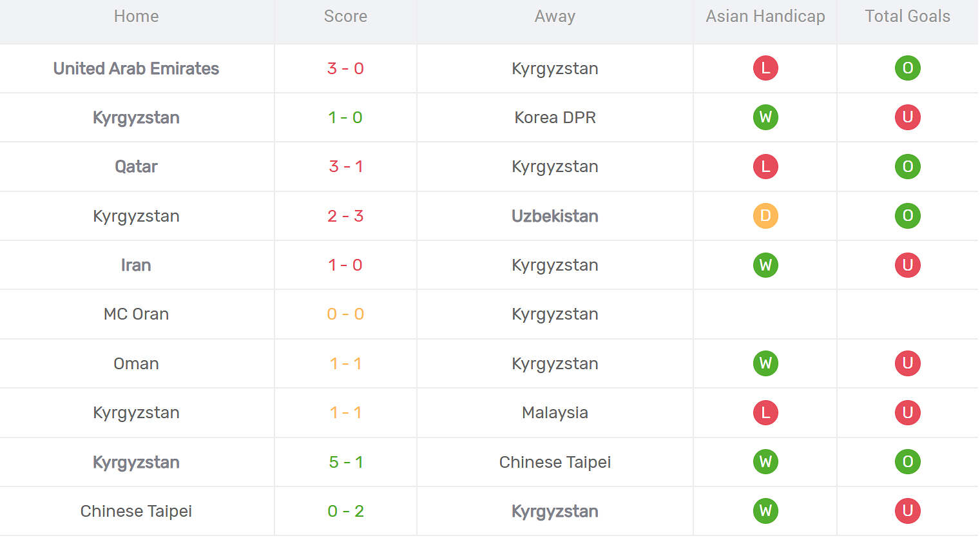Click the red L badge in the Malaysia row
Viewport: 980px width, 538px height.
(765, 412)
